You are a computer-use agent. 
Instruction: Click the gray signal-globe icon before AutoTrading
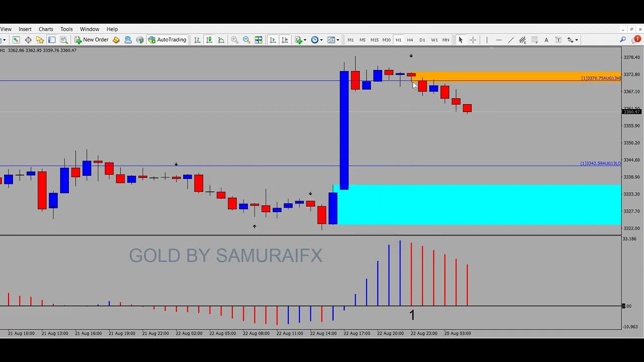(x=140, y=40)
